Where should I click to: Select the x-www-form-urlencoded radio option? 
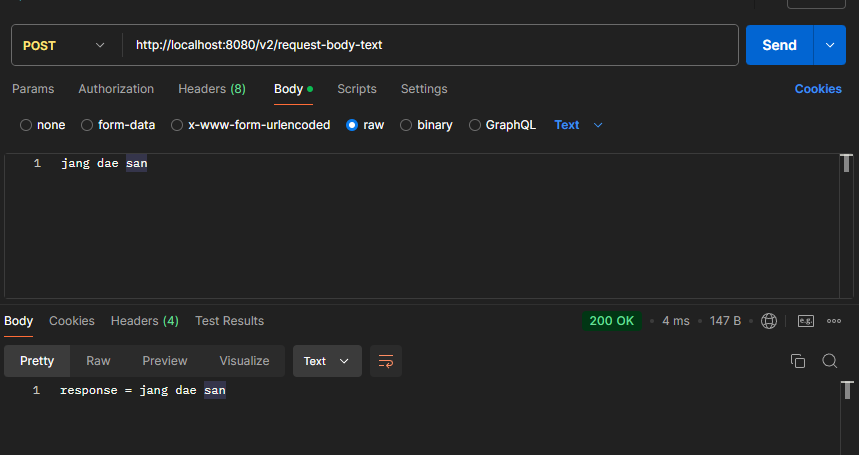coord(176,125)
